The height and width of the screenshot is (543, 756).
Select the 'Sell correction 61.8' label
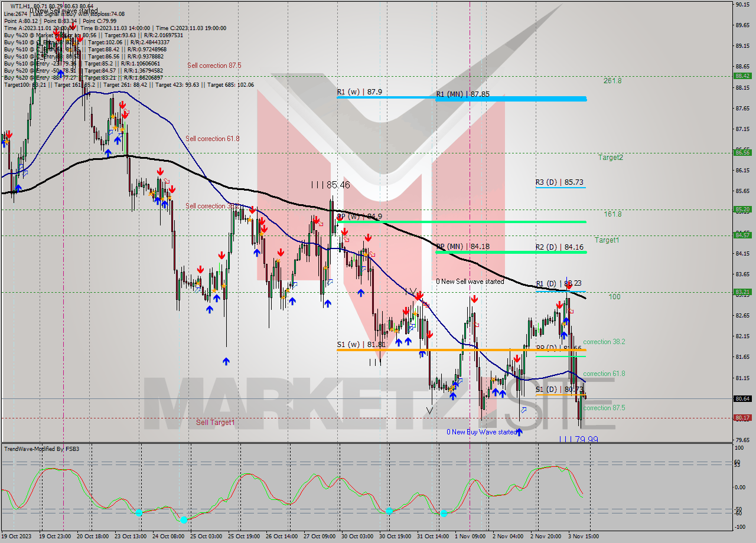point(213,139)
